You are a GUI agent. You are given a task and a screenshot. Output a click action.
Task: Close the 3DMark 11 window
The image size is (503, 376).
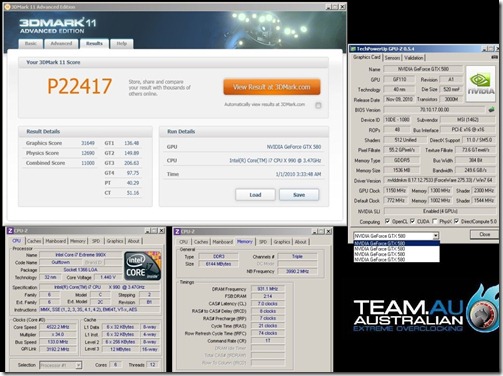342,7
